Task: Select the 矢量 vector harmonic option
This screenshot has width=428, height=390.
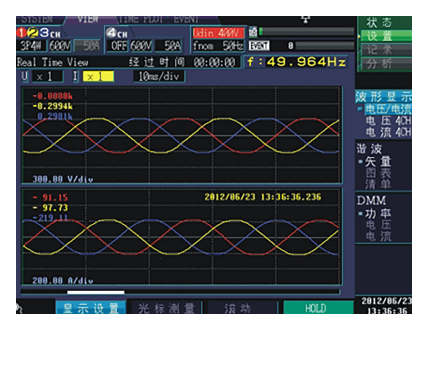Action: click(378, 162)
